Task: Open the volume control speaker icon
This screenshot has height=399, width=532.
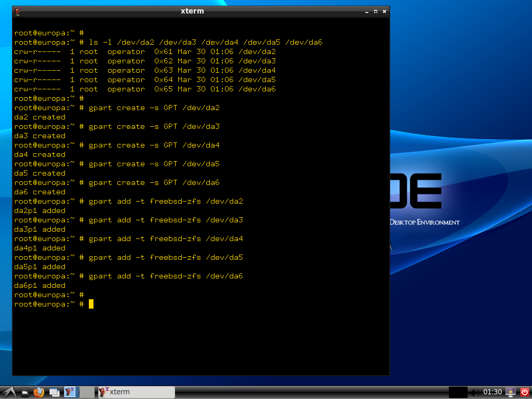Action: tap(475, 392)
